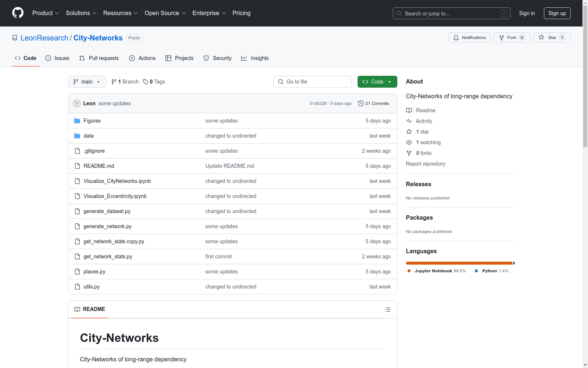Click the Figures folder icon
This screenshot has height=368, width=588.
(77, 121)
